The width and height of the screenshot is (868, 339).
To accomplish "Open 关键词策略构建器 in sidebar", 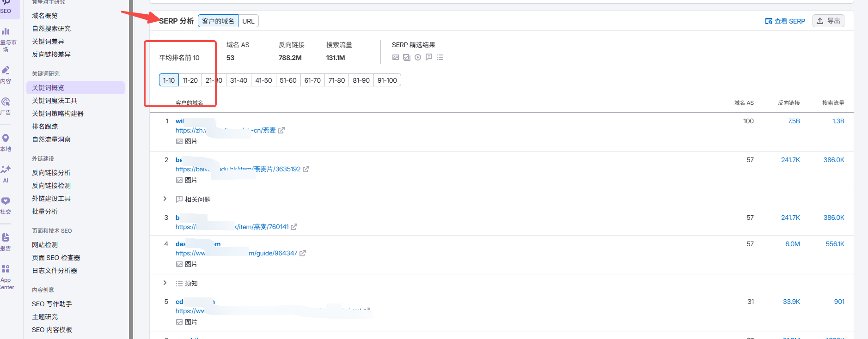I will 58,114.
